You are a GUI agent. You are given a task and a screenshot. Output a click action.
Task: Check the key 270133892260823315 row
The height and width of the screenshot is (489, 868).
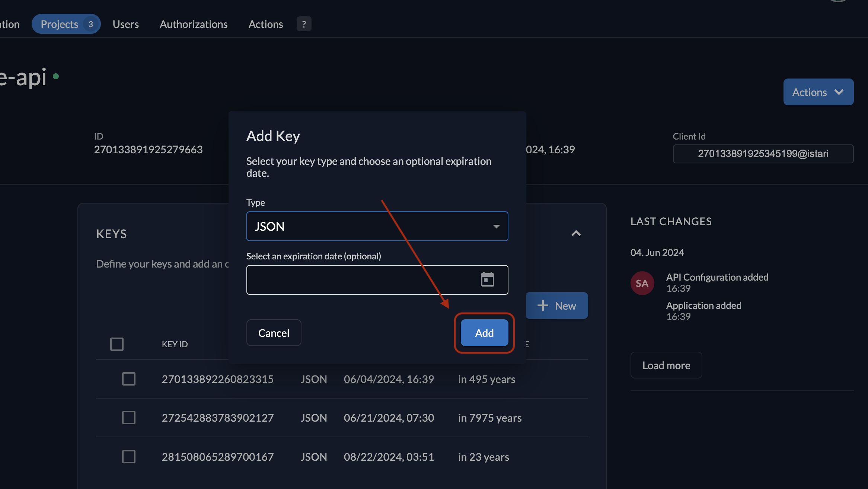tap(128, 379)
